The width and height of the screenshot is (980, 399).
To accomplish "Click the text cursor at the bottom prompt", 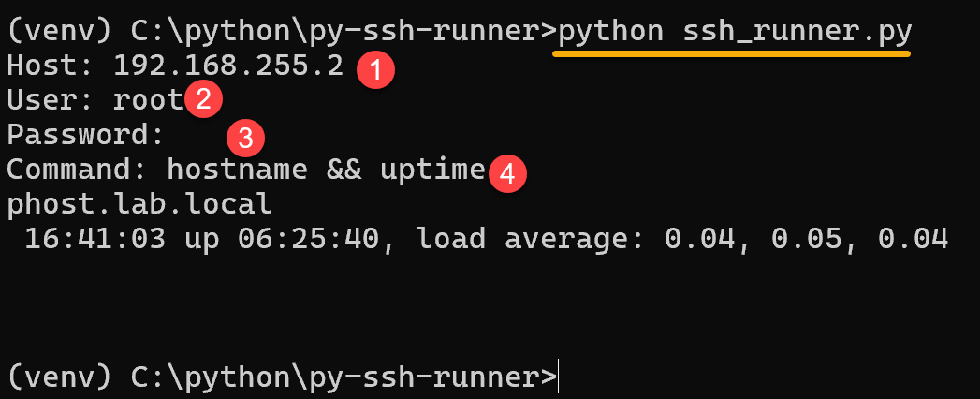I will pos(558,377).
